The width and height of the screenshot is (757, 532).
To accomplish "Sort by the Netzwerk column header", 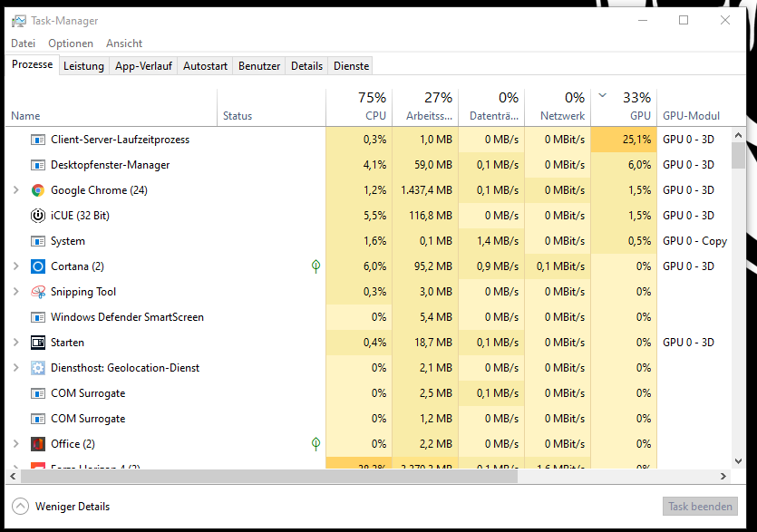I will point(558,107).
